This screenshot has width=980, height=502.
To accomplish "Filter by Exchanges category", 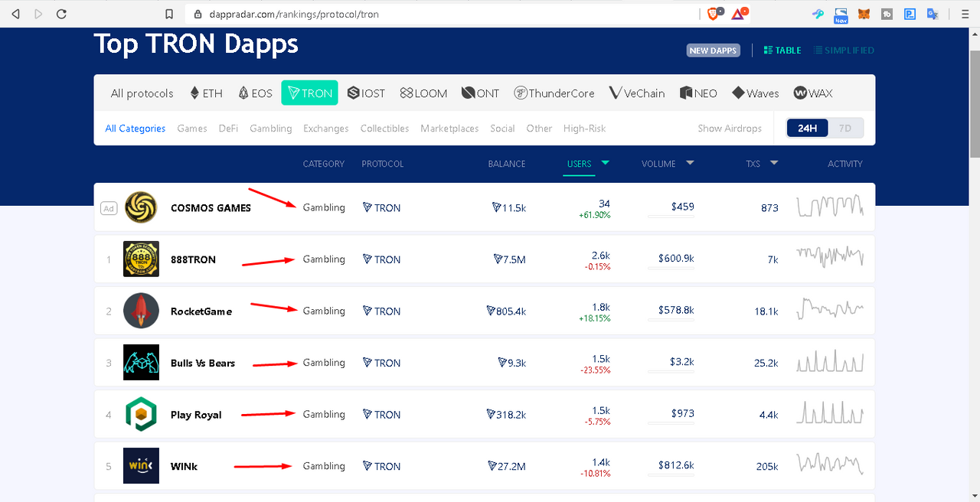I will tap(326, 129).
